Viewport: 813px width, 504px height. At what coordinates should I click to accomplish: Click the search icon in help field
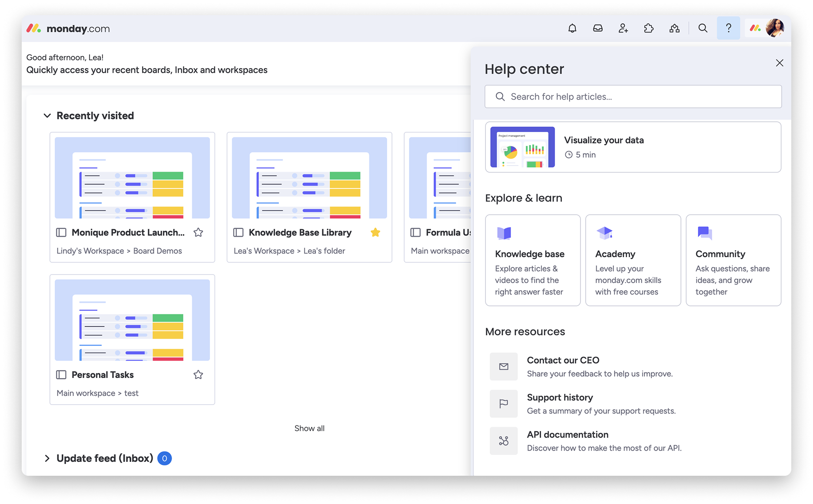coord(500,96)
